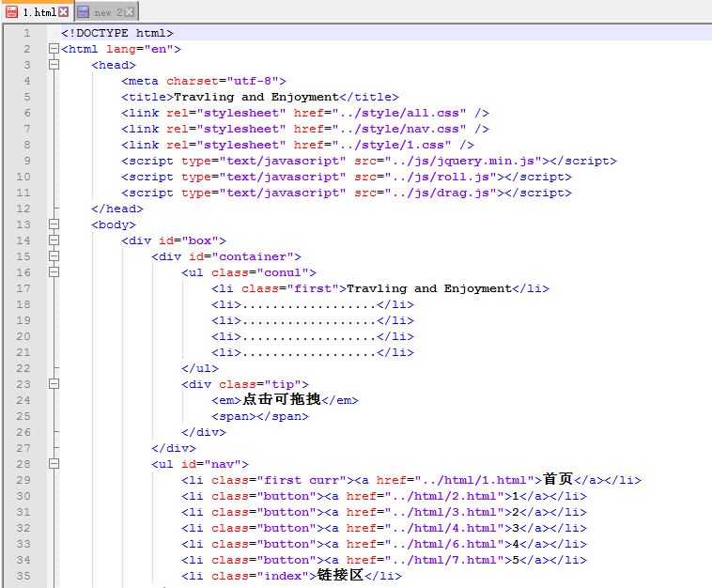Select line 12 via its line number
The width and height of the screenshot is (712, 588).
pyautogui.click(x=23, y=209)
